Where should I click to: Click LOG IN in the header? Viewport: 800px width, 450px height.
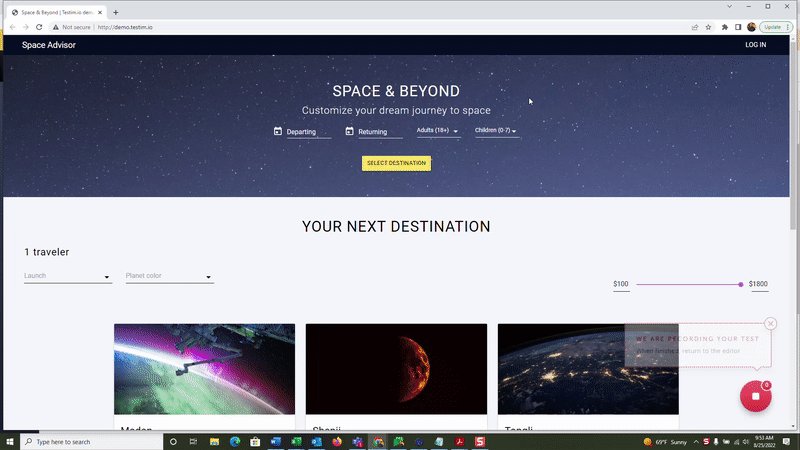pyautogui.click(x=756, y=45)
